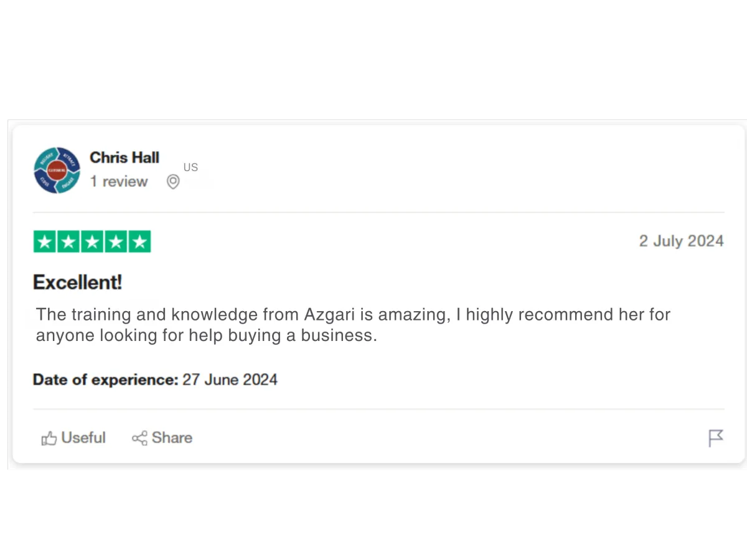Open the 'Excellent!' review title
The height and width of the screenshot is (560, 747).
tap(78, 282)
